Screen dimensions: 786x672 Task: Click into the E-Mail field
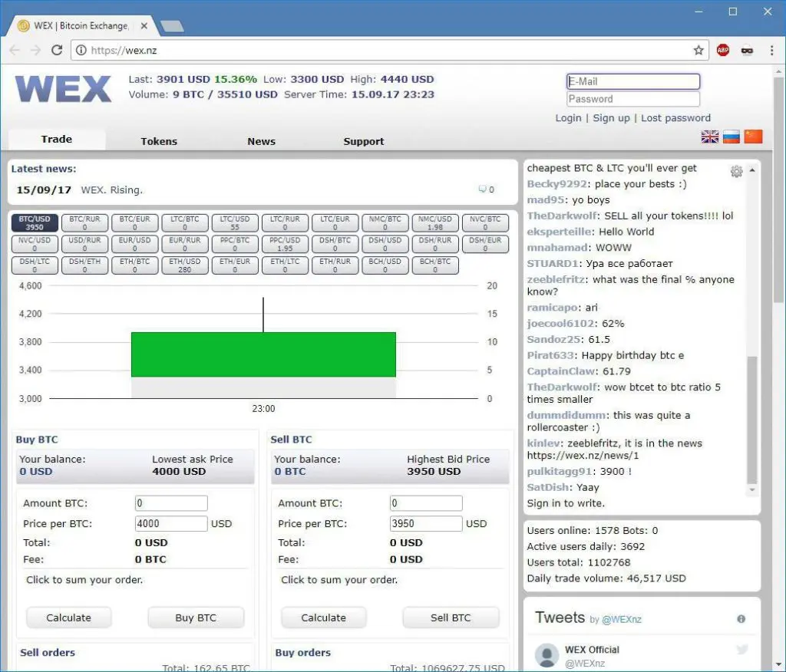[x=633, y=81]
